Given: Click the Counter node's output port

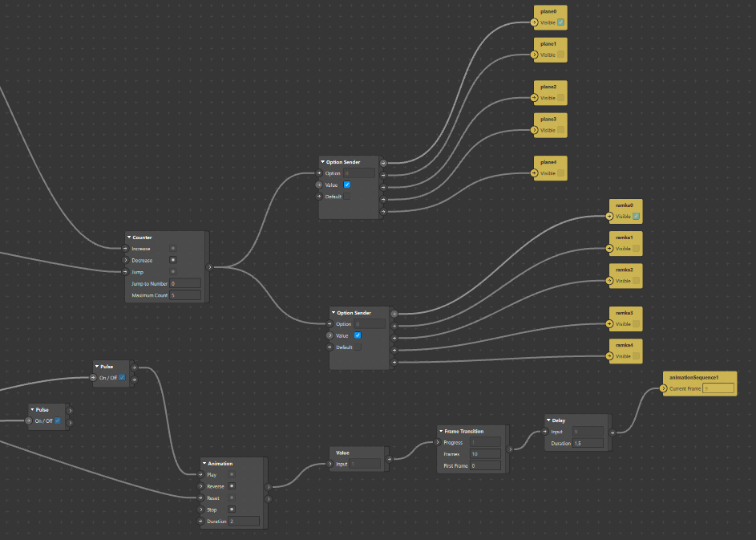Looking at the screenshot, I should [x=209, y=267].
